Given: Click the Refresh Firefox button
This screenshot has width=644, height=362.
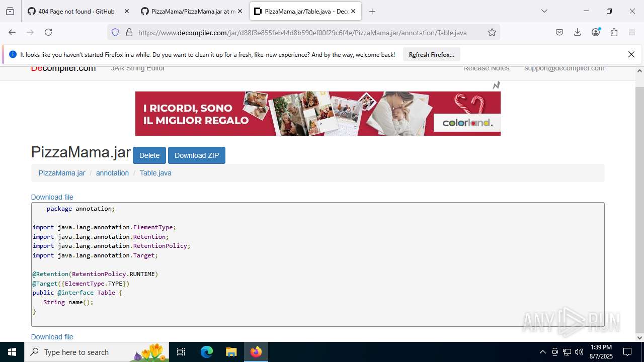Looking at the screenshot, I should coord(432,55).
